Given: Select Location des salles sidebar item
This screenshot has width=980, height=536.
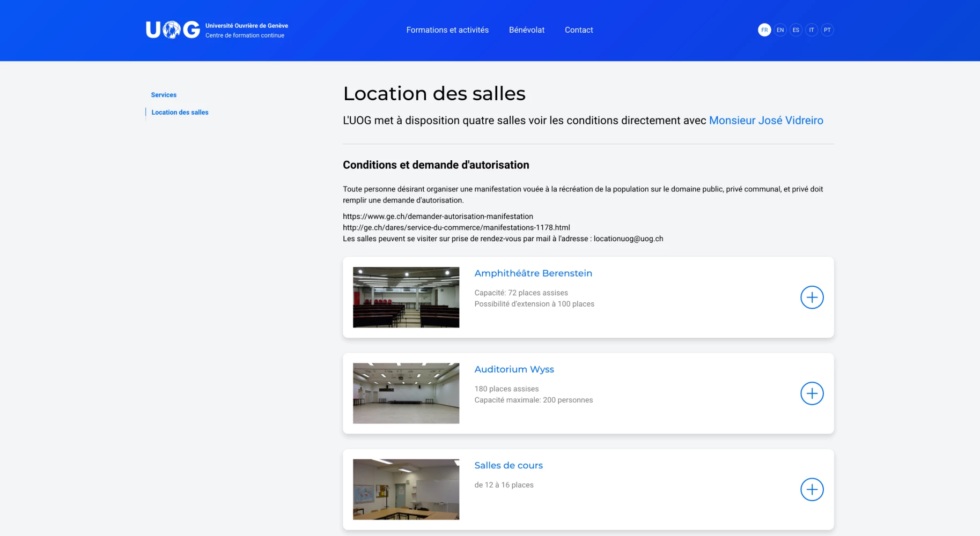Looking at the screenshot, I should (180, 113).
